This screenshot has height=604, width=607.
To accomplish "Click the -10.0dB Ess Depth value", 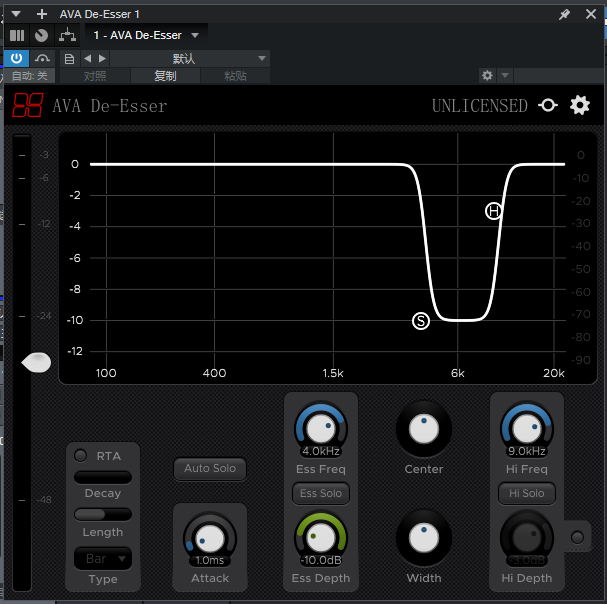I will [321, 560].
